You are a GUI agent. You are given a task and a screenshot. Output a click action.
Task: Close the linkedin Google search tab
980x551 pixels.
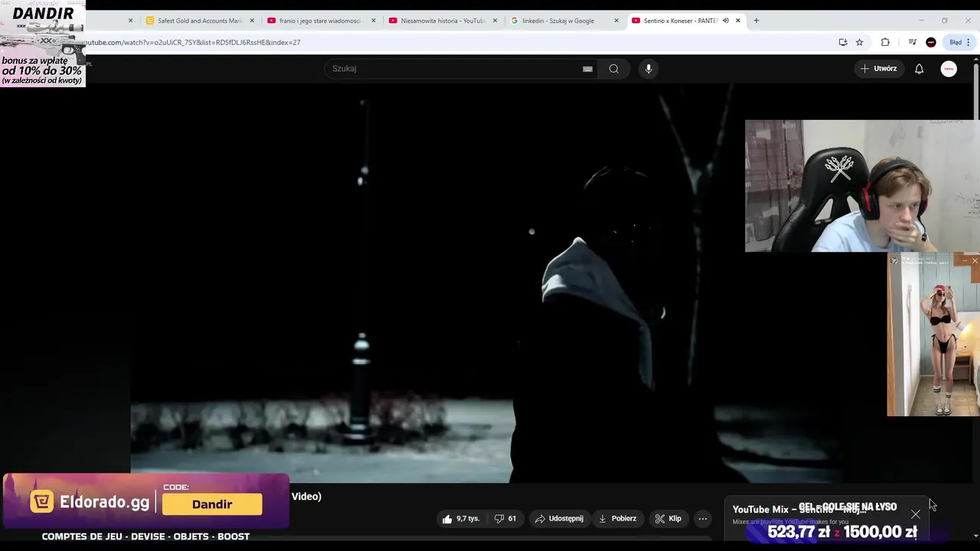616,21
